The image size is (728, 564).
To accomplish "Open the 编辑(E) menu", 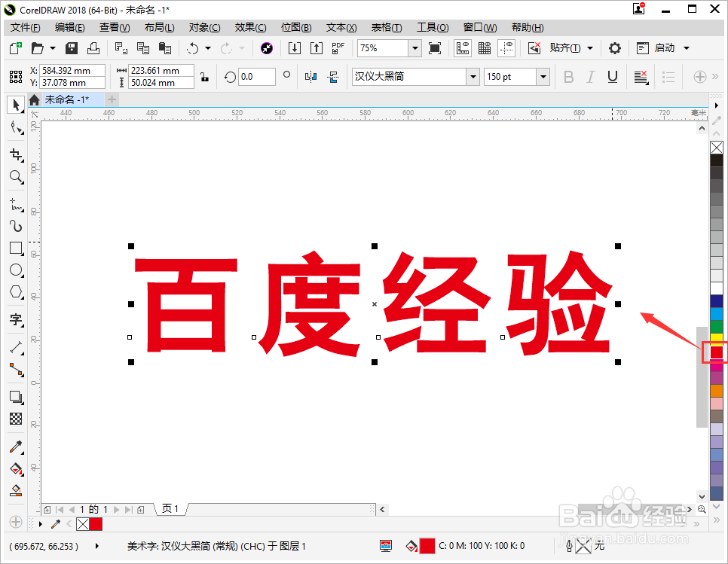I will tap(69, 27).
